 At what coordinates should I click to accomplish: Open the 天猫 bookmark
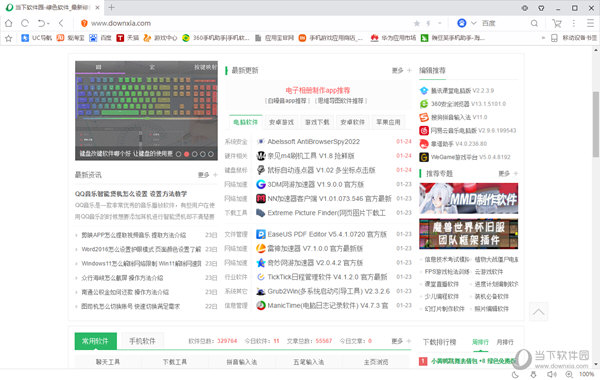[128, 38]
